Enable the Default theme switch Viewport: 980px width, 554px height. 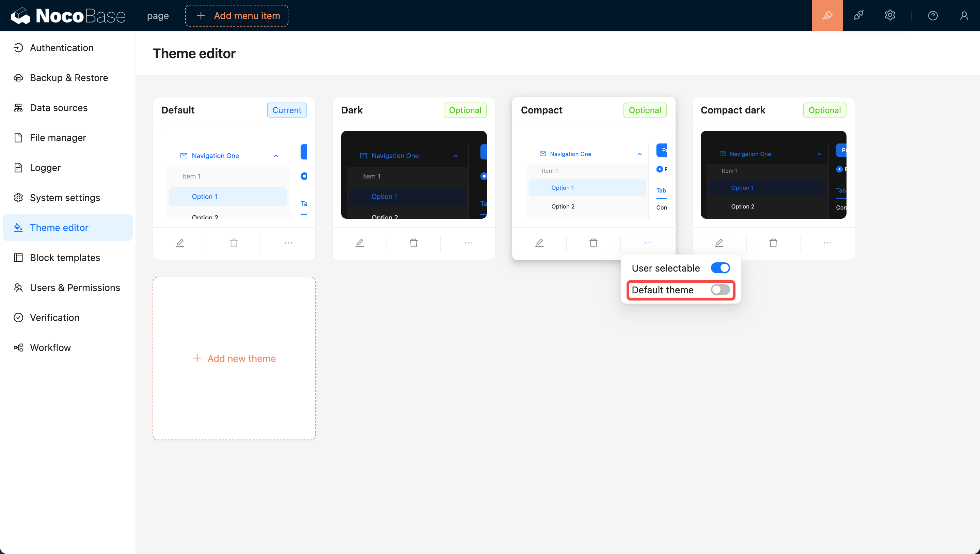720,290
